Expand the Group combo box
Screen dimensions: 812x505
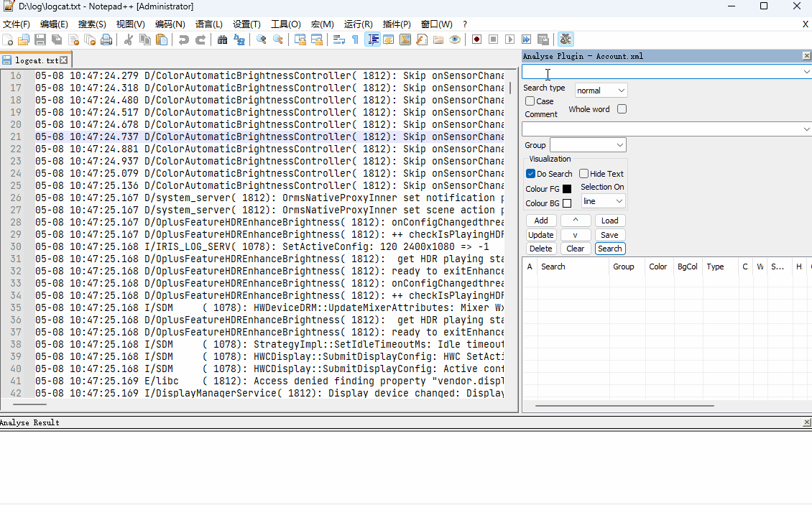tap(588, 145)
